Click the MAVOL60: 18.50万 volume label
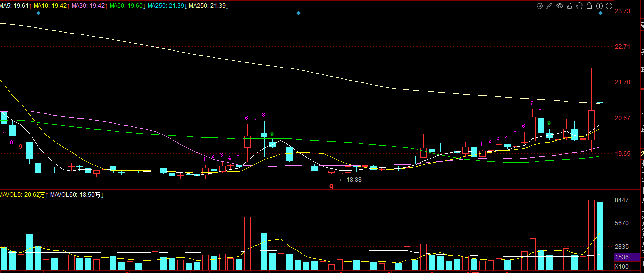This screenshot has height=273, width=644. coord(76,195)
